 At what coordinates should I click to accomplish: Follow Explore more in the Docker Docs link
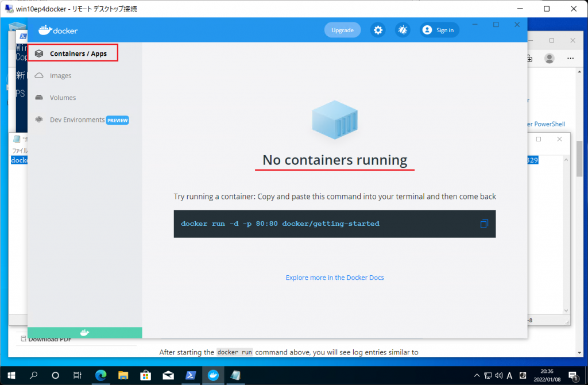335,278
